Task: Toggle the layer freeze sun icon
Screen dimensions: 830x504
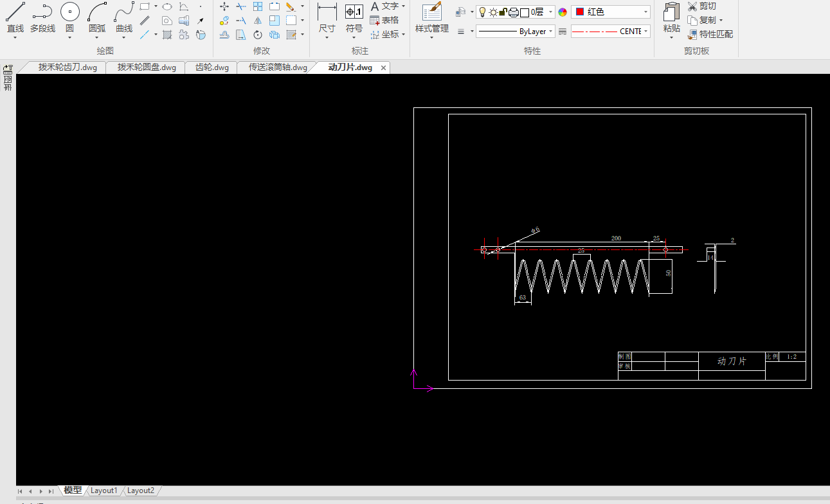Action: pyautogui.click(x=493, y=12)
